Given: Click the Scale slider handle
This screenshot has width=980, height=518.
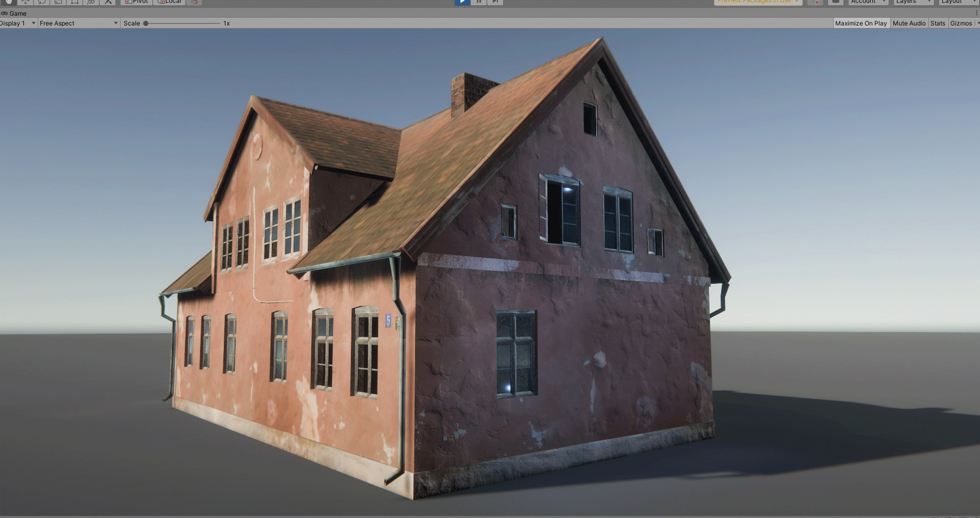Looking at the screenshot, I should [145, 23].
